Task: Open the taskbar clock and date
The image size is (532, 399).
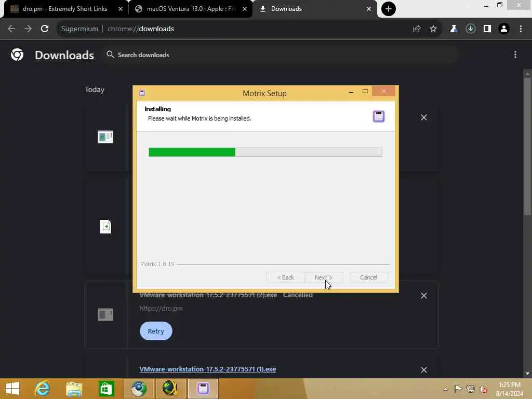Action: point(509,389)
